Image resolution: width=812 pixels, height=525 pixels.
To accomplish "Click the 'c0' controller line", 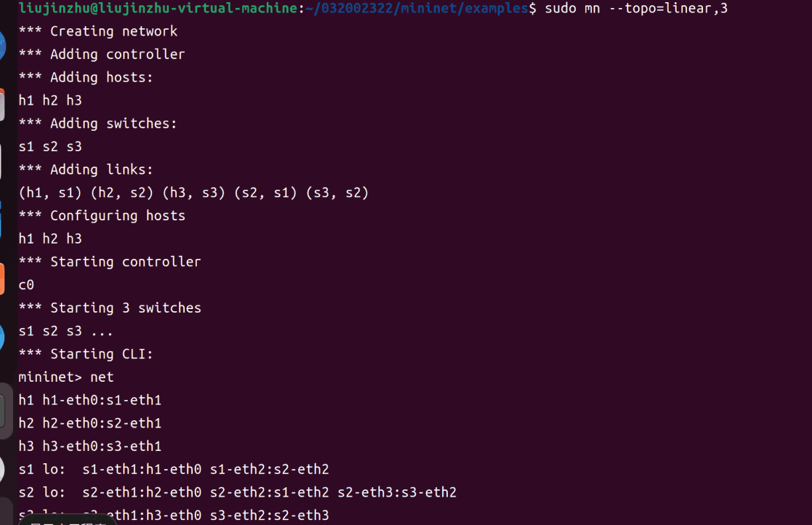I will 26,285.
